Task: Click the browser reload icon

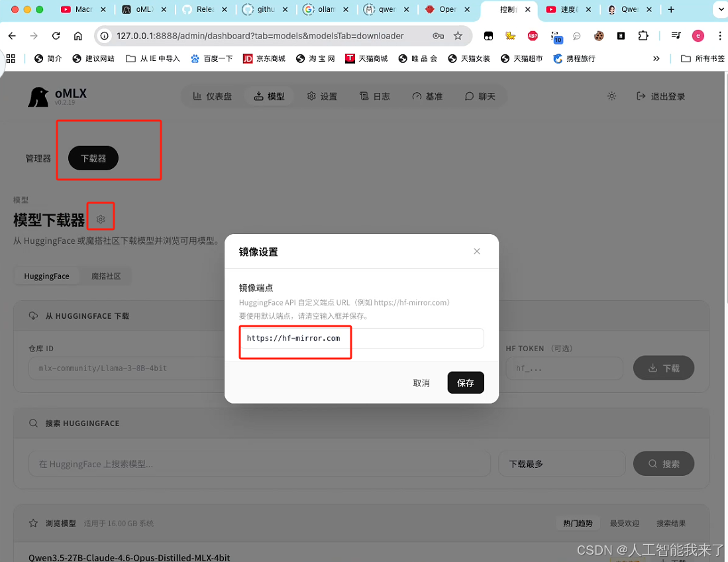Action: [x=56, y=36]
